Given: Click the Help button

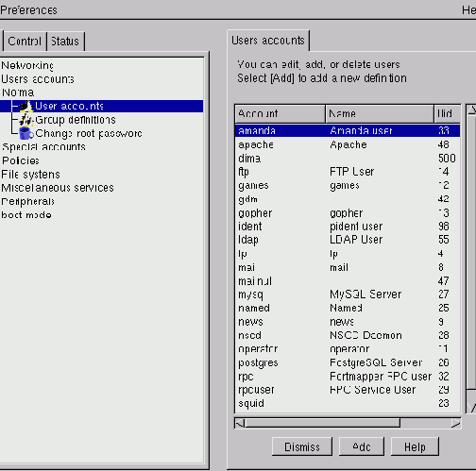Looking at the screenshot, I should tap(415, 446).
